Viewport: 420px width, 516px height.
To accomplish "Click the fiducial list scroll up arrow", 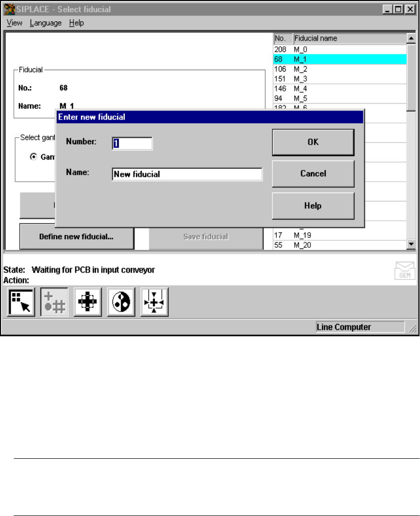I will click(x=411, y=39).
